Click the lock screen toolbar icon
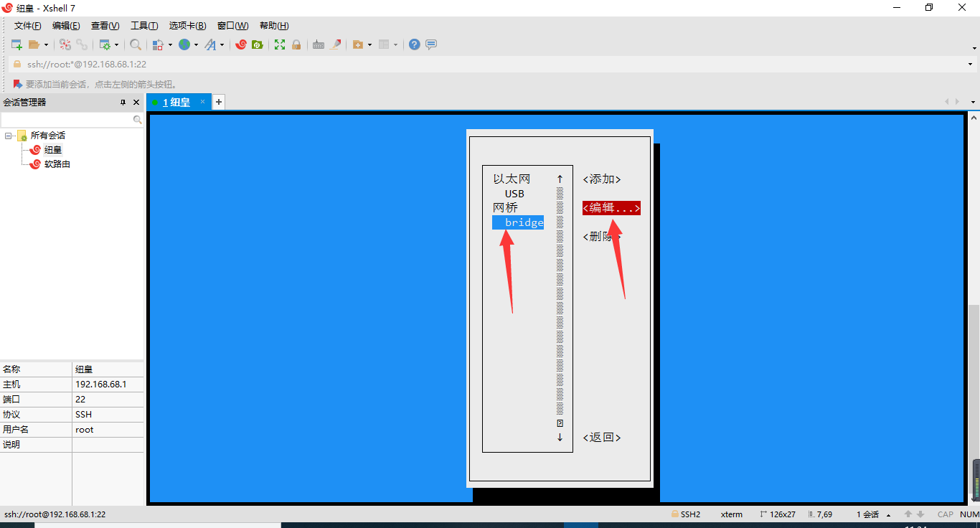The height and width of the screenshot is (528, 980). (x=296, y=44)
